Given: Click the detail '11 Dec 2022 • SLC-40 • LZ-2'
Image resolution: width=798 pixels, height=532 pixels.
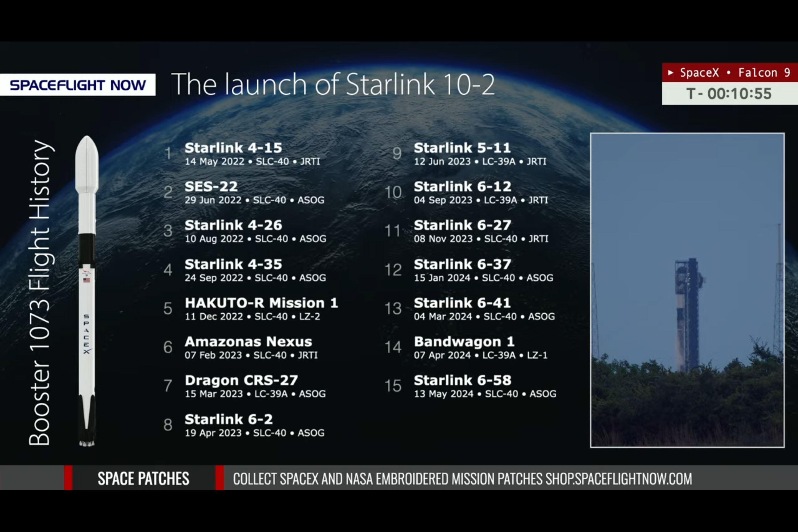Looking at the screenshot, I should [252, 317].
